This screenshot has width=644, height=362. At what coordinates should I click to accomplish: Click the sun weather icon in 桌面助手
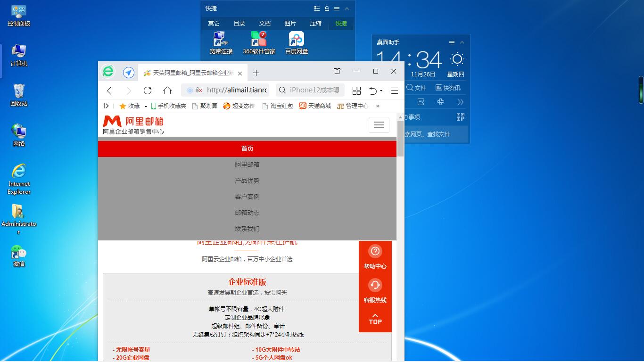point(457,59)
